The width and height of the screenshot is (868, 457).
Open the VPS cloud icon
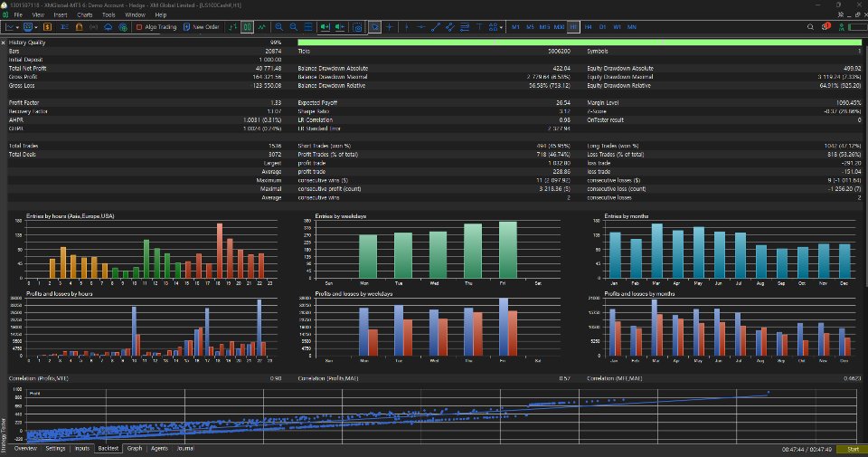click(108, 26)
